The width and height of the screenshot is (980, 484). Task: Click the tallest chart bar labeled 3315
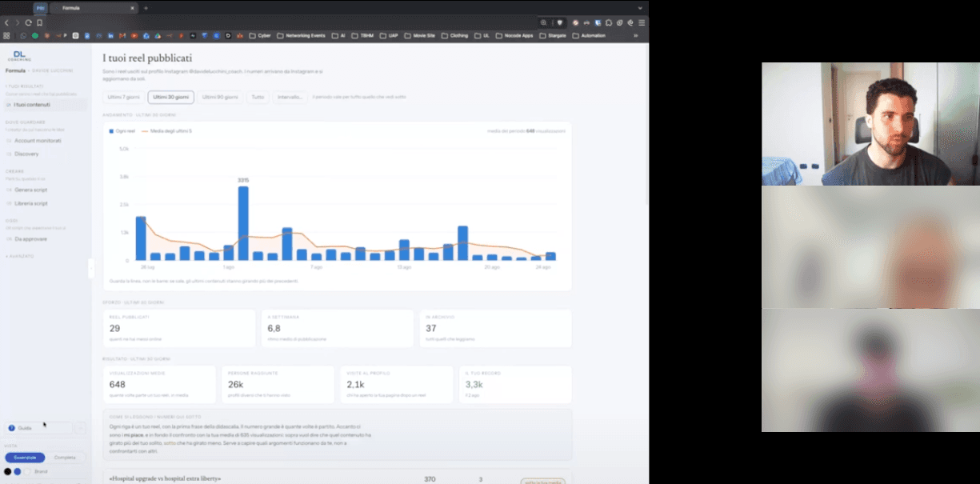(243, 223)
